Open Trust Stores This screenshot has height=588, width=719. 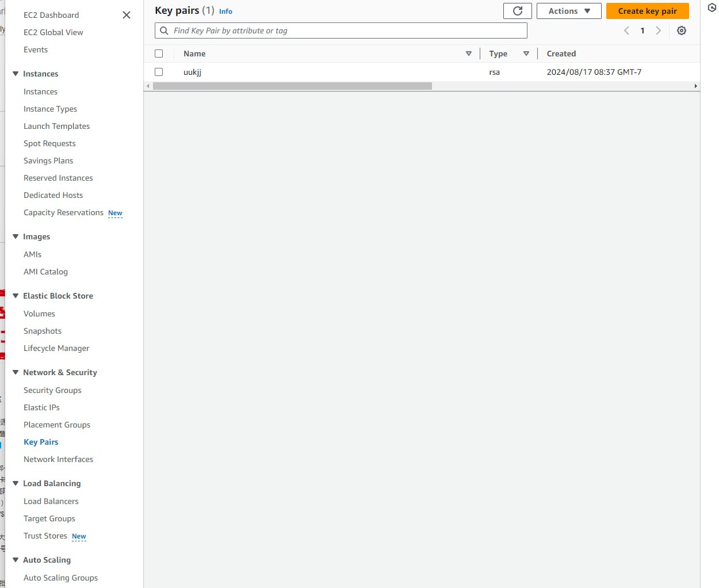click(x=45, y=536)
